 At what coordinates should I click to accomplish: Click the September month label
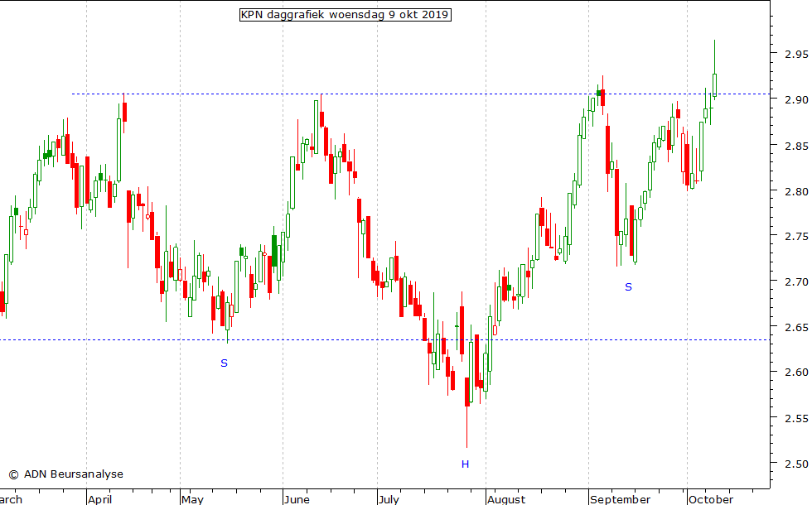point(620,499)
